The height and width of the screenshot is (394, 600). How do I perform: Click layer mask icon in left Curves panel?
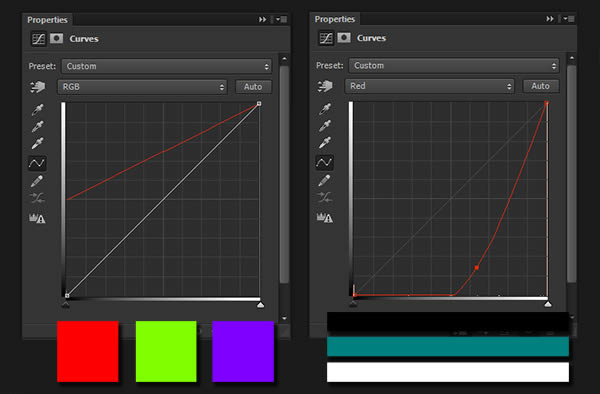tap(56, 39)
